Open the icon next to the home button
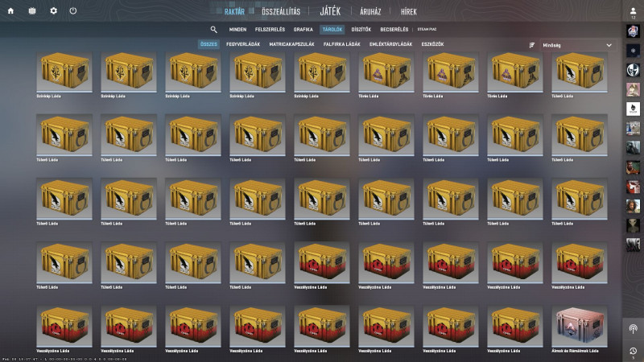 click(x=32, y=11)
